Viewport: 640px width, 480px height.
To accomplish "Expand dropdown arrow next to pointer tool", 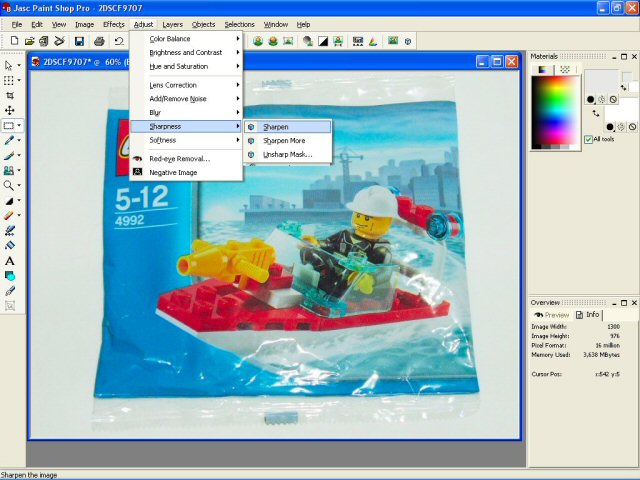I will tap(19, 65).
